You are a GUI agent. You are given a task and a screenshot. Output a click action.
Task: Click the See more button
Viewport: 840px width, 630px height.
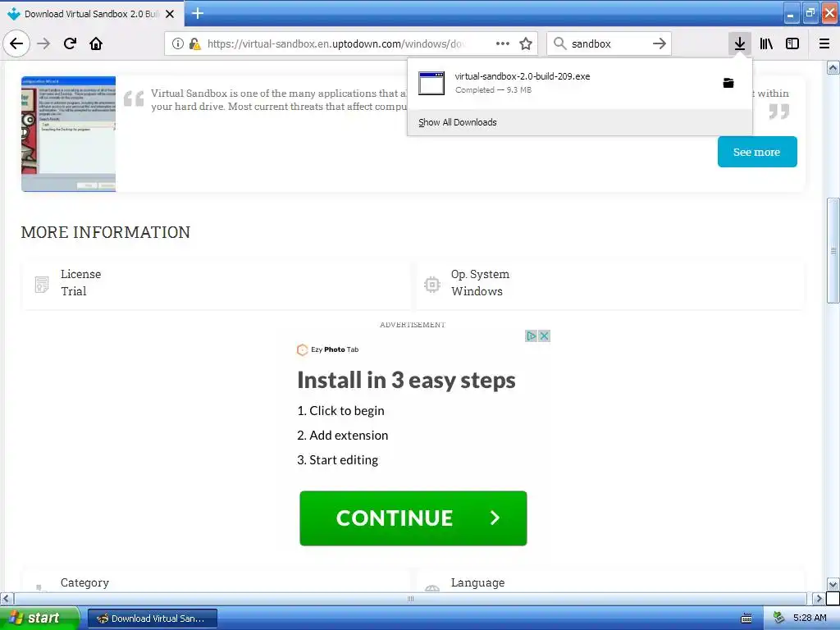pyautogui.click(x=757, y=152)
